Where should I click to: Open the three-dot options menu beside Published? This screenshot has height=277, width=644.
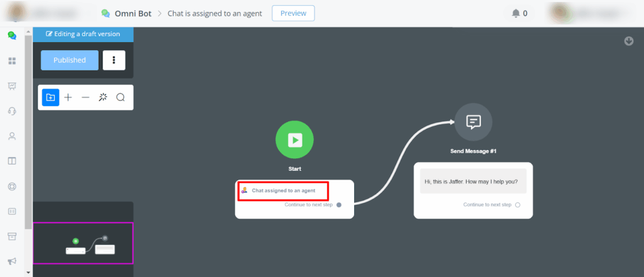coord(114,60)
